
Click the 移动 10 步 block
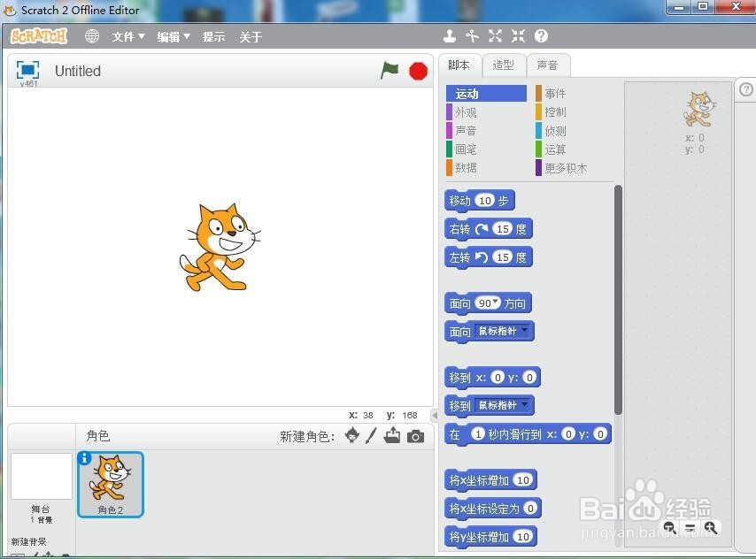point(480,201)
